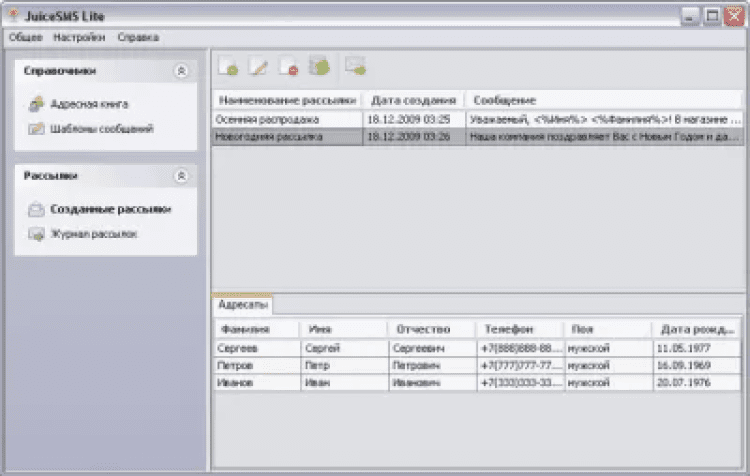Click the fourth toolbar icon with large green circle
Image resolution: width=750 pixels, height=476 pixels.
point(320,66)
